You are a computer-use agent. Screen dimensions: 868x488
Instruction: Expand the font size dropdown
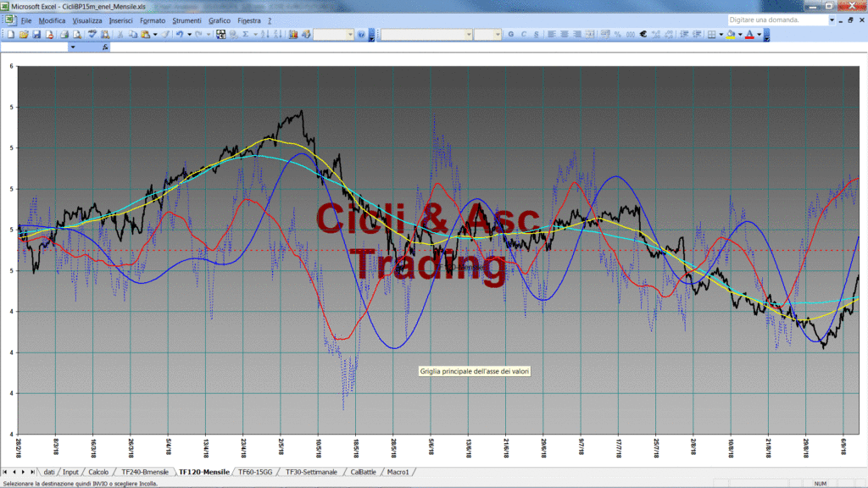tap(498, 34)
